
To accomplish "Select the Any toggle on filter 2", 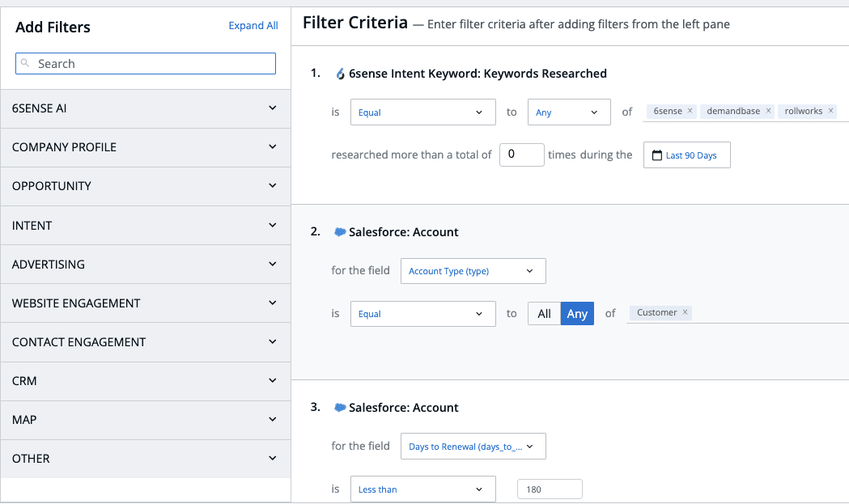I will [x=576, y=313].
